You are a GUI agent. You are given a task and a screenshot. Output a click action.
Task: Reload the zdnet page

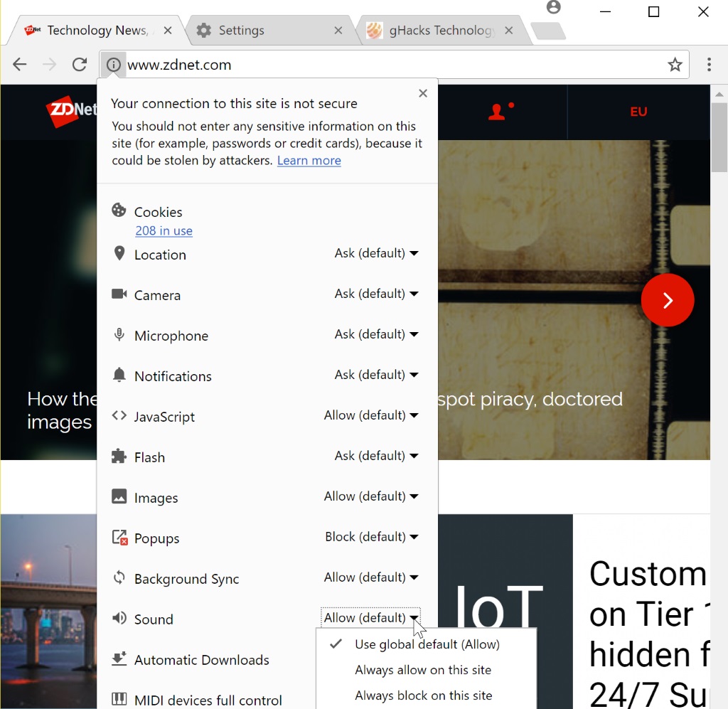80,64
